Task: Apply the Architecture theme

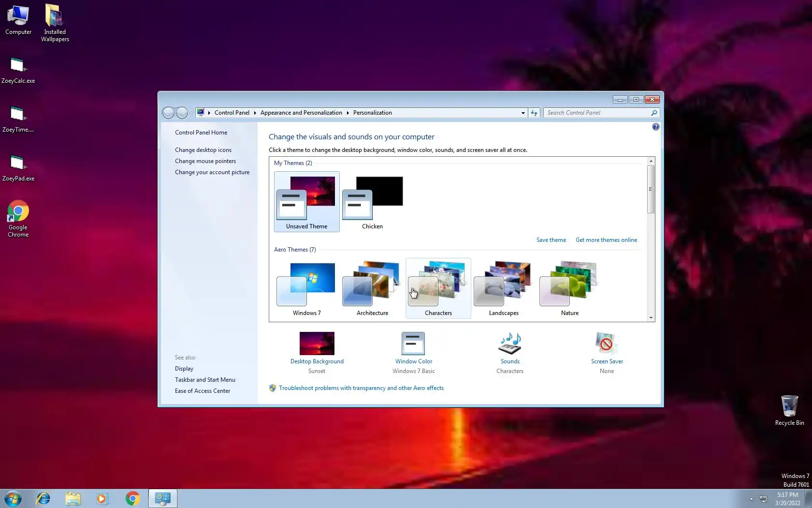Action: (x=372, y=288)
